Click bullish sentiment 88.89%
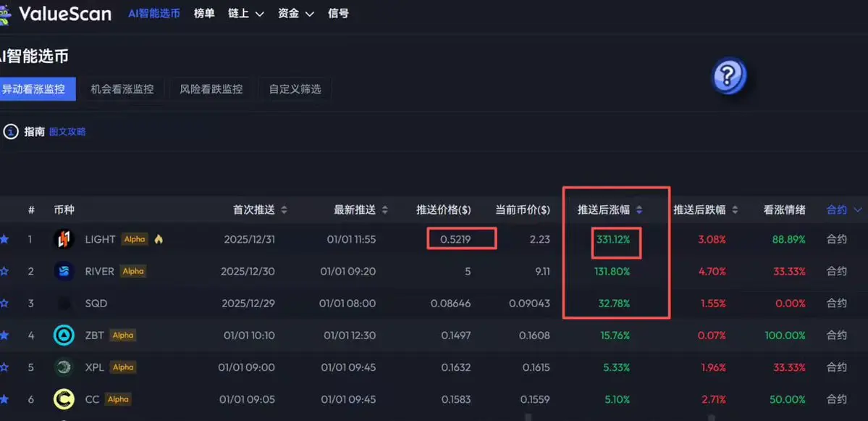Screen dimensions: 868x421 point(789,239)
